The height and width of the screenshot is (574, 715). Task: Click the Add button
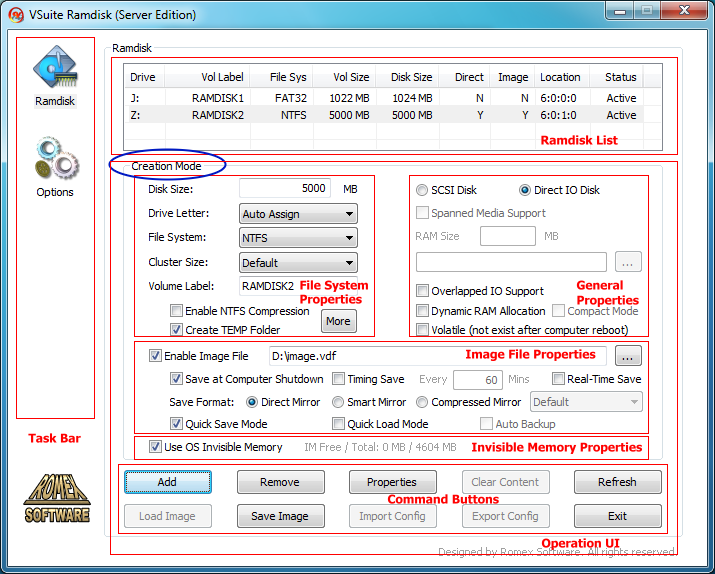168,482
